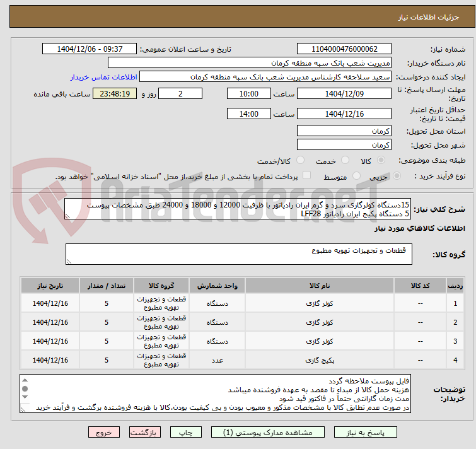Click the بازگشت back button

(x=145, y=433)
